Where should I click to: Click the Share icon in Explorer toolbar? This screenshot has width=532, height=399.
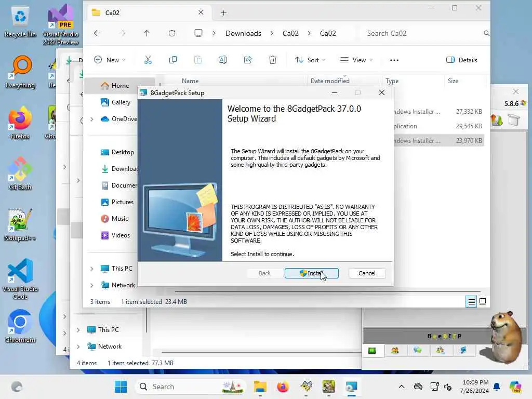tap(248, 60)
